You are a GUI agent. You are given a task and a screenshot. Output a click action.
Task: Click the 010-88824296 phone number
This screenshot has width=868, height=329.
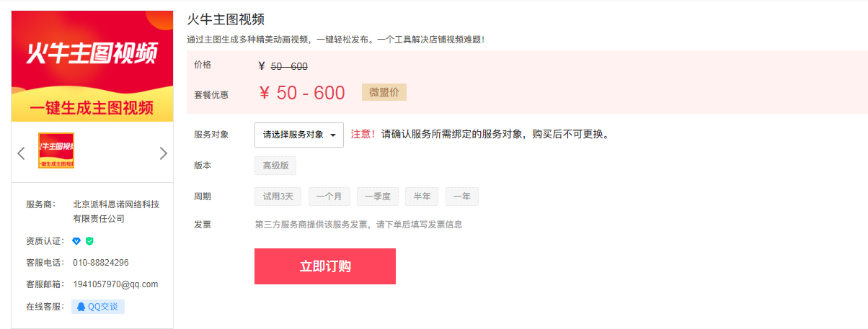pos(101,263)
